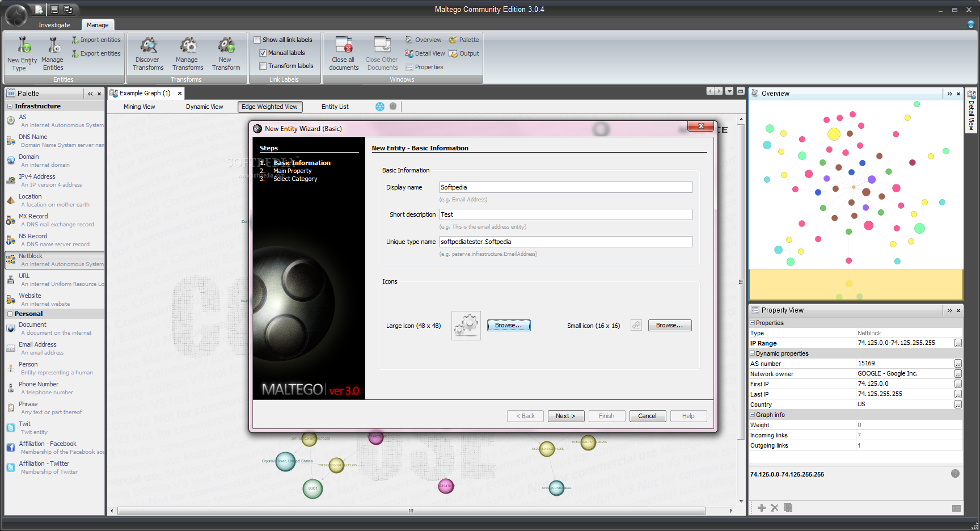This screenshot has height=531, width=980.
Task: Click the Display name field
Action: coord(566,187)
